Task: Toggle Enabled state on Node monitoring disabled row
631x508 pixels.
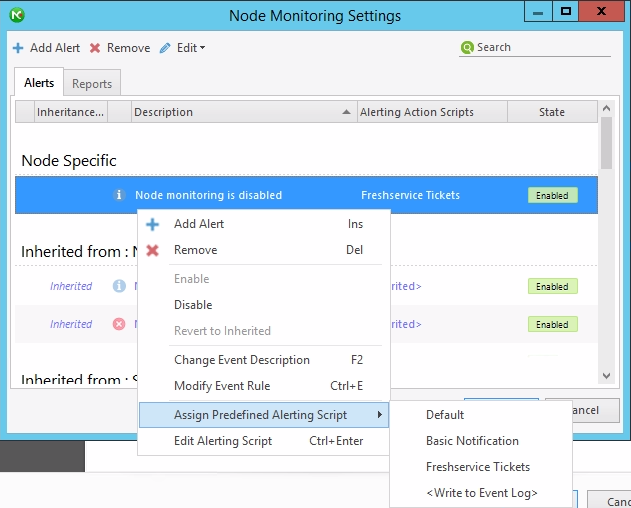Action: point(553,195)
